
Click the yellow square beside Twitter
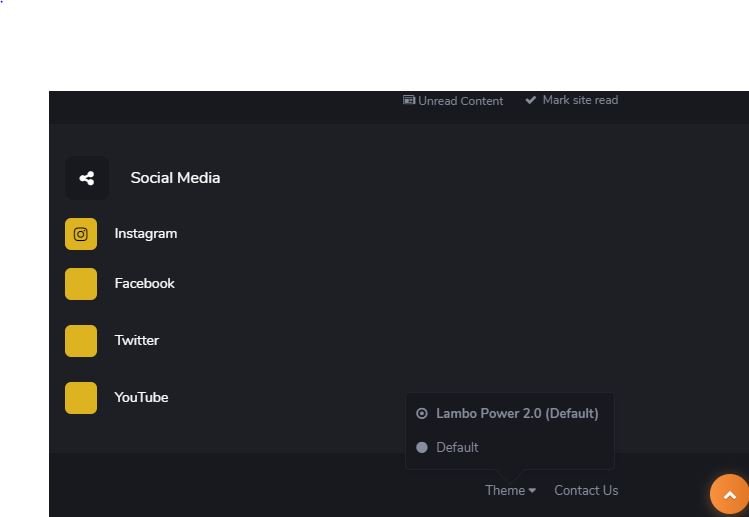[x=81, y=341]
